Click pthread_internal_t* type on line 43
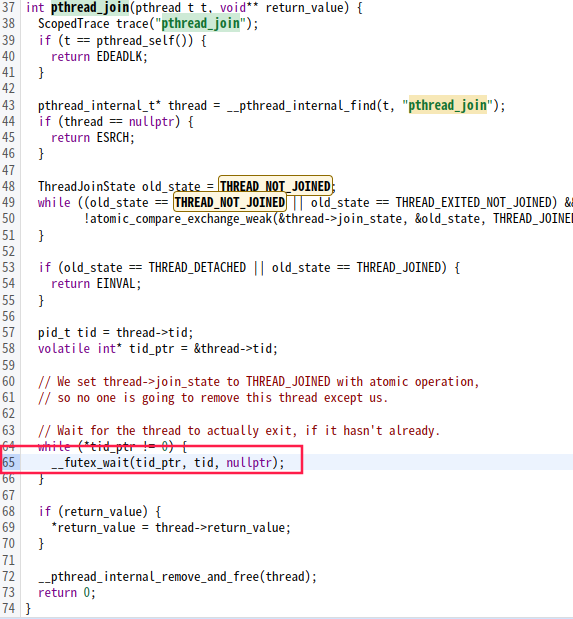Viewport: 573px width, 619px height. tap(100, 105)
